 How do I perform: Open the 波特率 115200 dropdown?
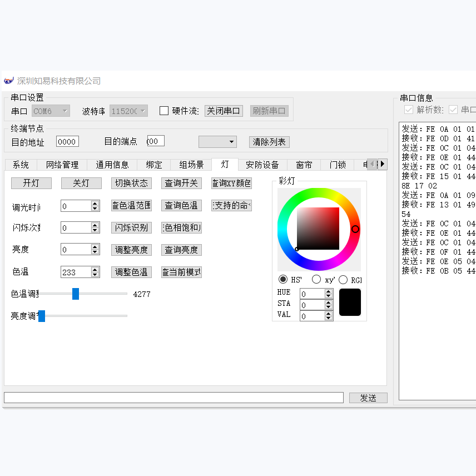pos(128,111)
